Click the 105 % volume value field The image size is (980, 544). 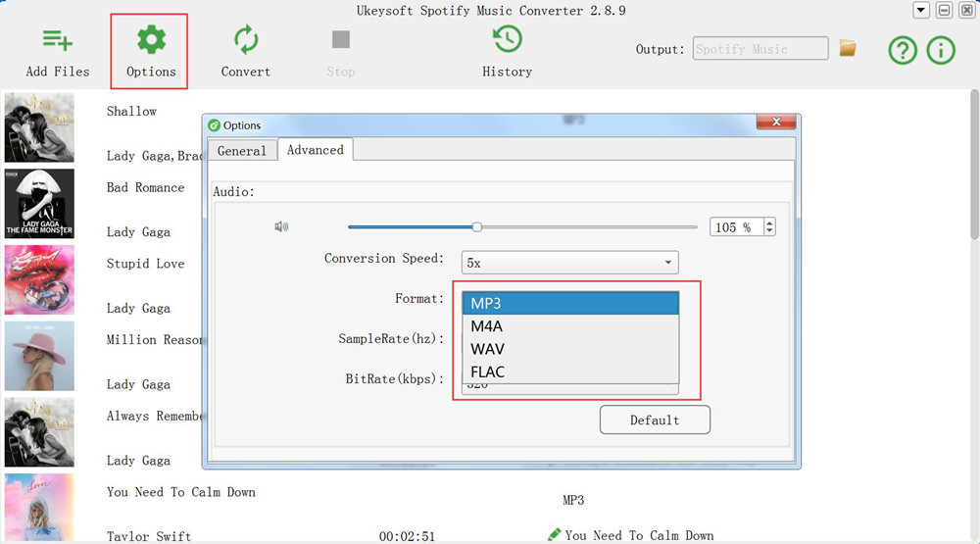pyautogui.click(x=736, y=227)
